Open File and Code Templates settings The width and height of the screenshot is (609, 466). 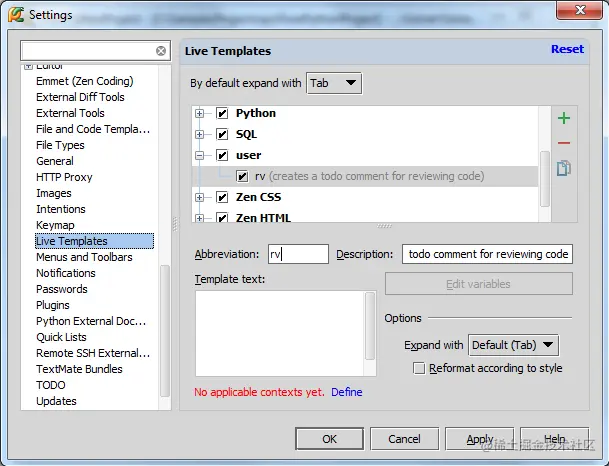93,129
